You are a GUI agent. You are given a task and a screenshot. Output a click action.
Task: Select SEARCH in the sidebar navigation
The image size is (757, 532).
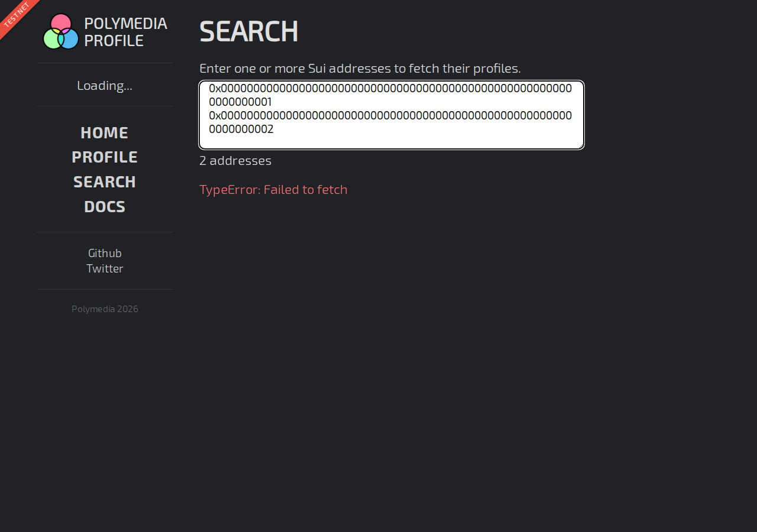coord(105,182)
